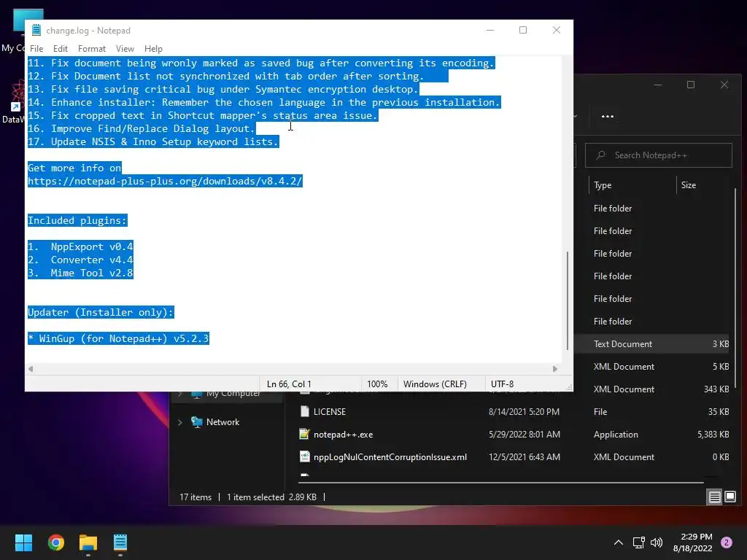Click line 16 'Improve Find/Replace Dialog layout'
747x560 pixels.
click(142, 128)
